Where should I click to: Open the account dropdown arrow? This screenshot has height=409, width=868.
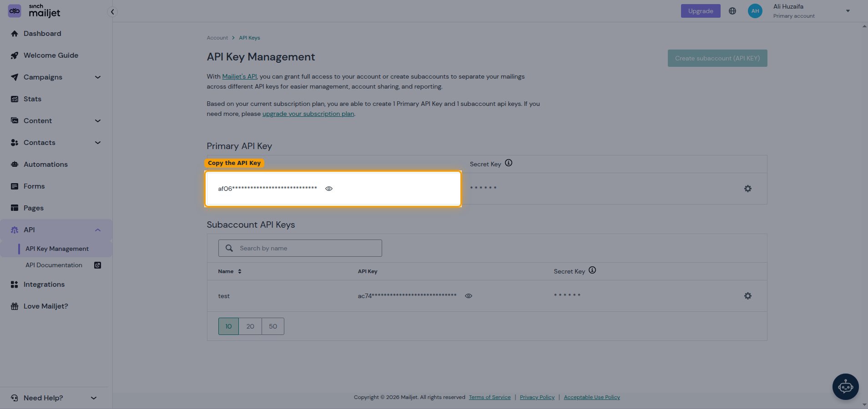pos(848,11)
